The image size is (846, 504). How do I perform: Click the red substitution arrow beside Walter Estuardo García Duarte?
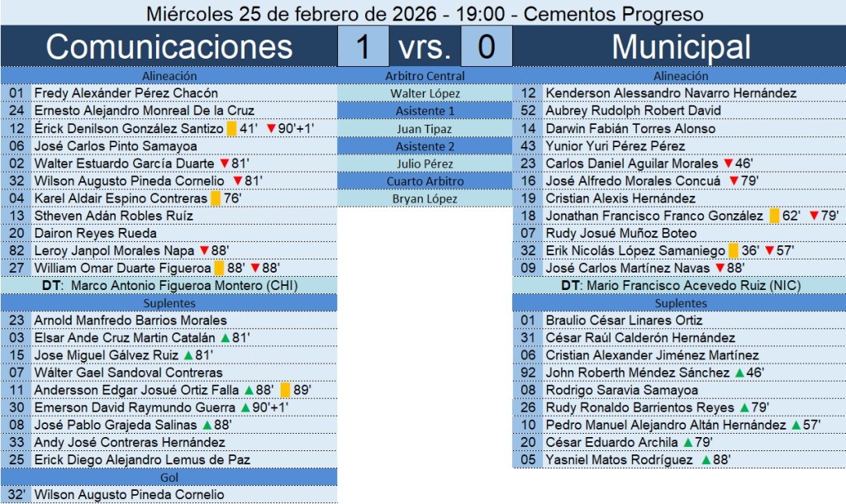[x=225, y=164]
